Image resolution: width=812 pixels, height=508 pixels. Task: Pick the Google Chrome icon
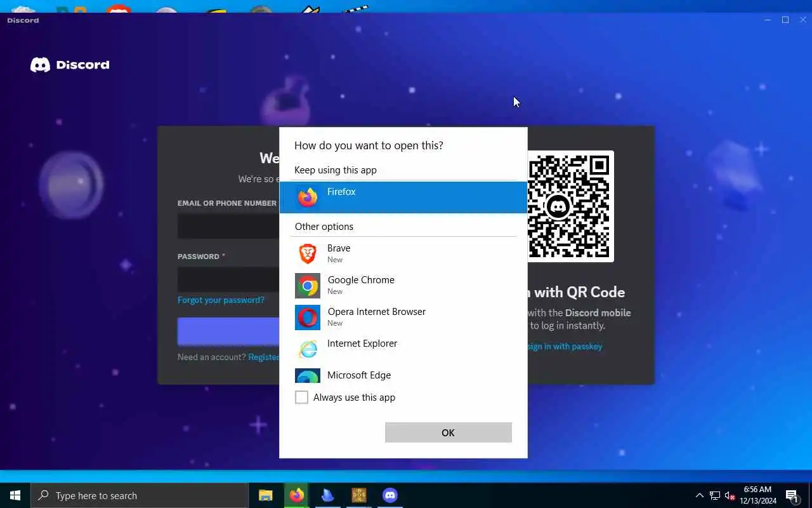(308, 286)
